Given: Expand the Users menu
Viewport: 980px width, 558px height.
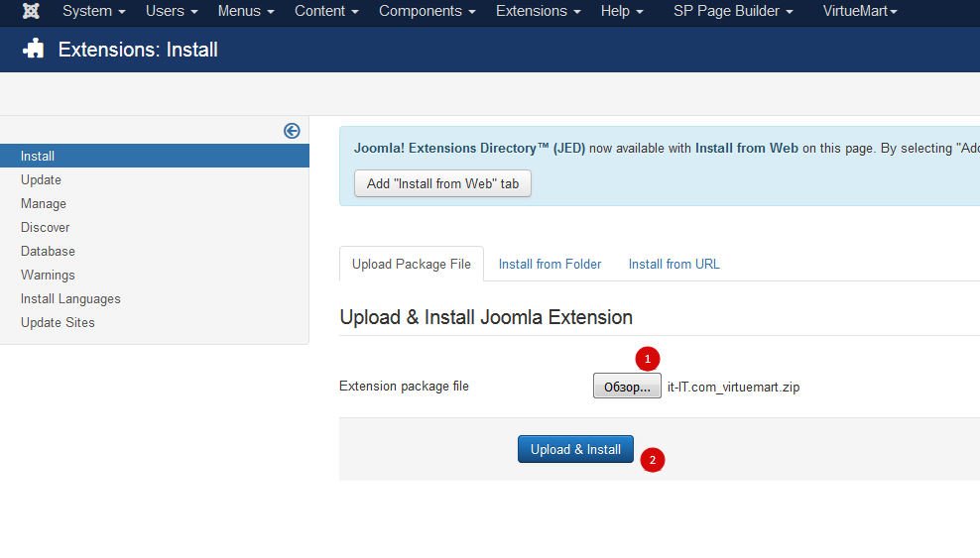Looking at the screenshot, I should click(172, 11).
